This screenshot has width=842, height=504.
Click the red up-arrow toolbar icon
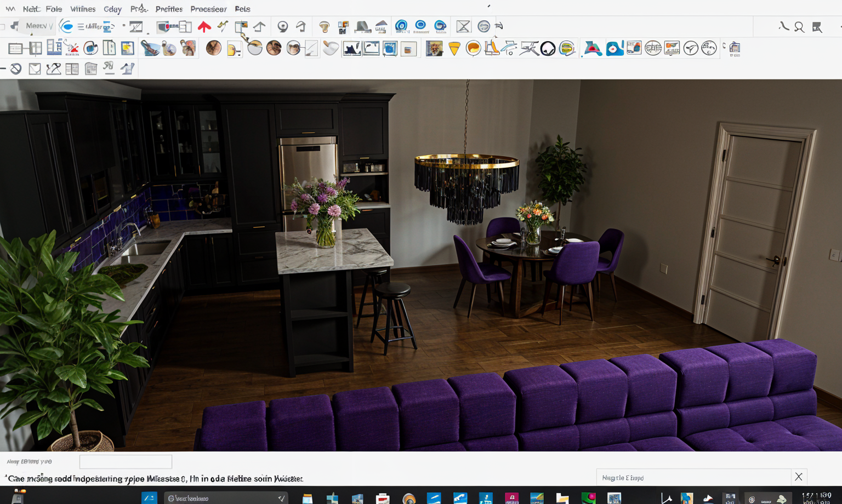pyautogui.click(x=204, y=27)
